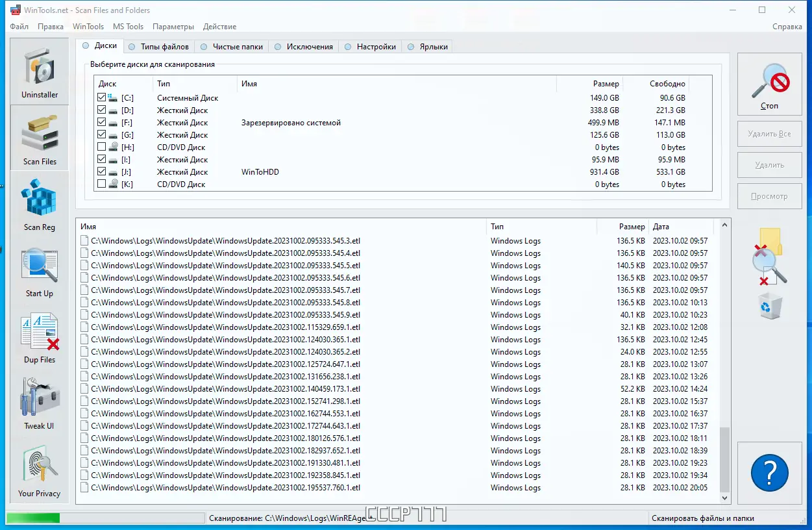Switch to the Диски tab
The width and height of the screenshot is (812, 530).
[99, 46]
